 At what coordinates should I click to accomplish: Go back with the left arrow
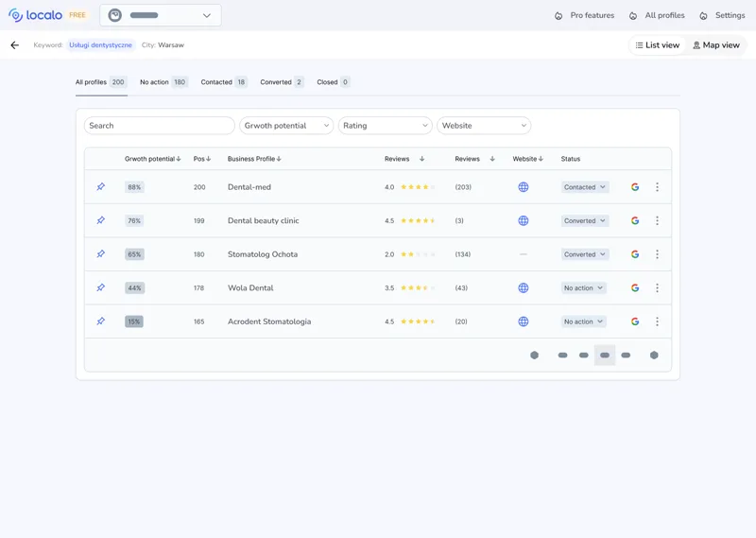click(15, 44)
